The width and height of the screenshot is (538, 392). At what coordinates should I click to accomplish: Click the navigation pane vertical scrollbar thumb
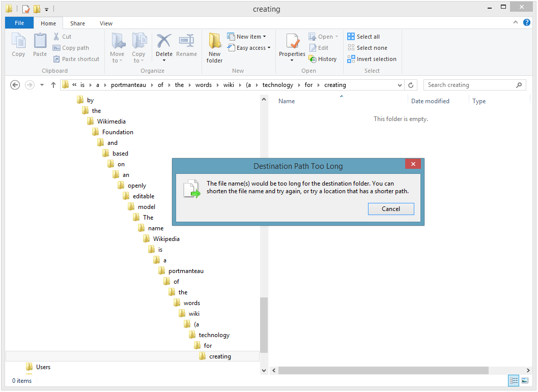pyautogui.click(x=264, y=325)
